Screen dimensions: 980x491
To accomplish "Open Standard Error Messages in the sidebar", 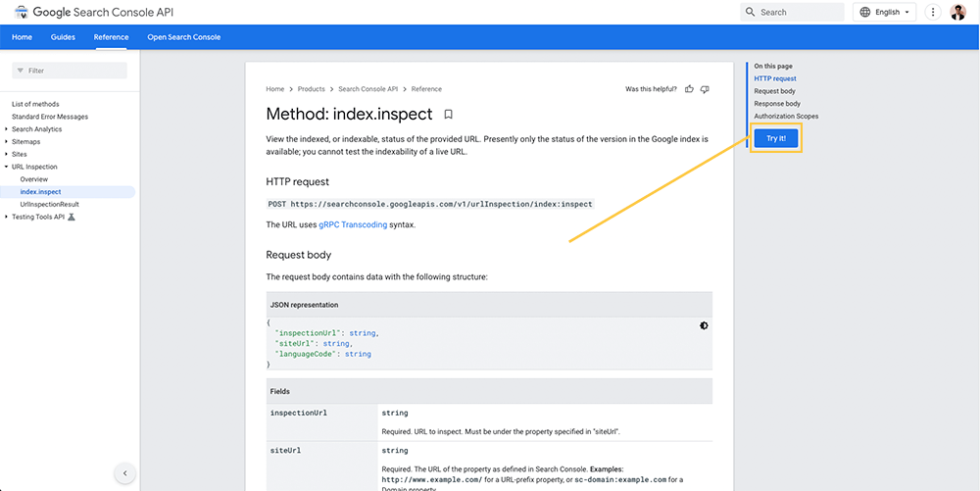I will coord(50,117).
